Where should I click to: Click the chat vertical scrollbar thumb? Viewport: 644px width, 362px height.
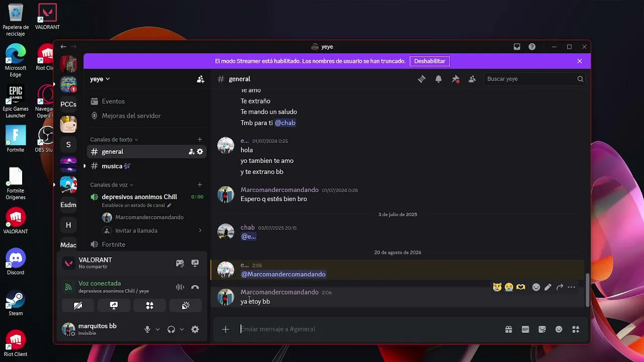pyautogui.click(x=587, y=289)
